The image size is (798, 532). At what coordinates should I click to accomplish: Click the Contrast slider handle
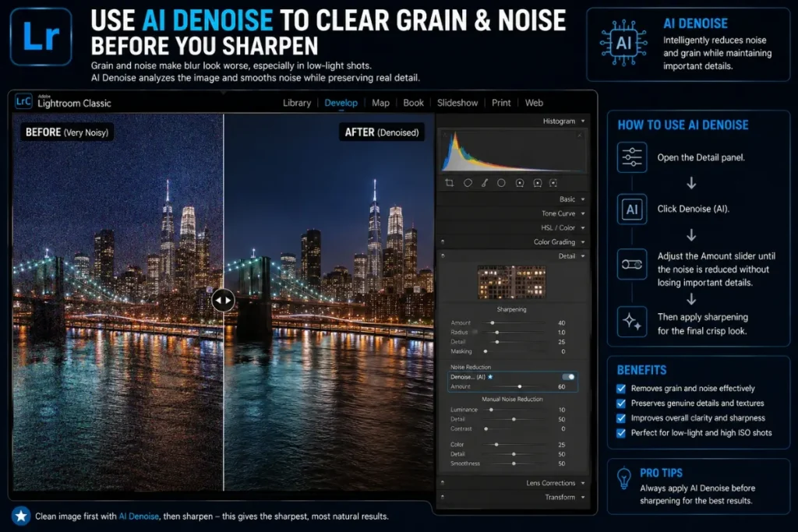click(486, 429)
